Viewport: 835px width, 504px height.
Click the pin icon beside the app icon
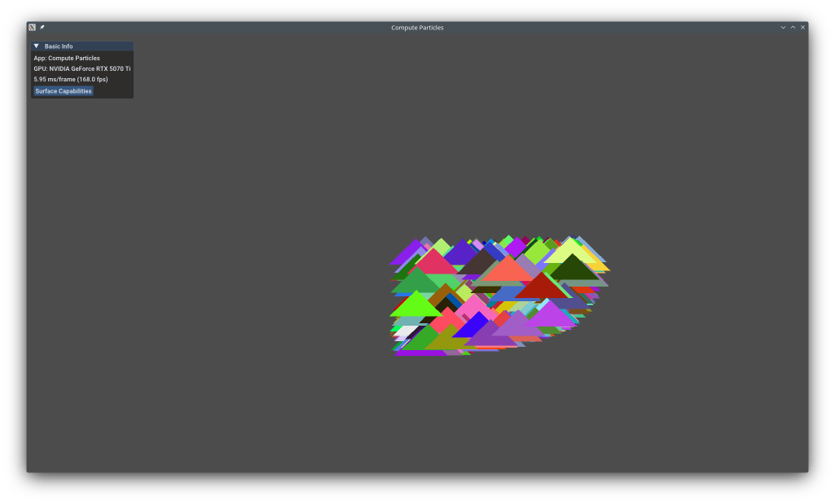[42, 27]
